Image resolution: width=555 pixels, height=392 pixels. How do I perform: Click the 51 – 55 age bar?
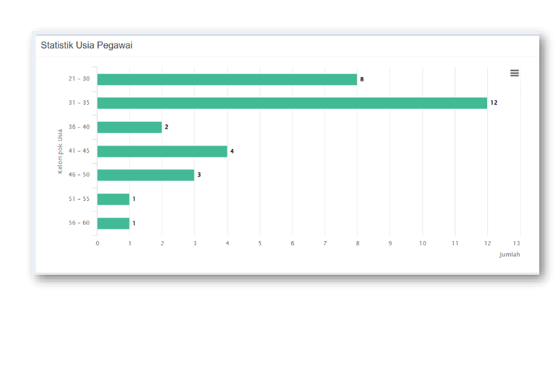click(113, 199)
